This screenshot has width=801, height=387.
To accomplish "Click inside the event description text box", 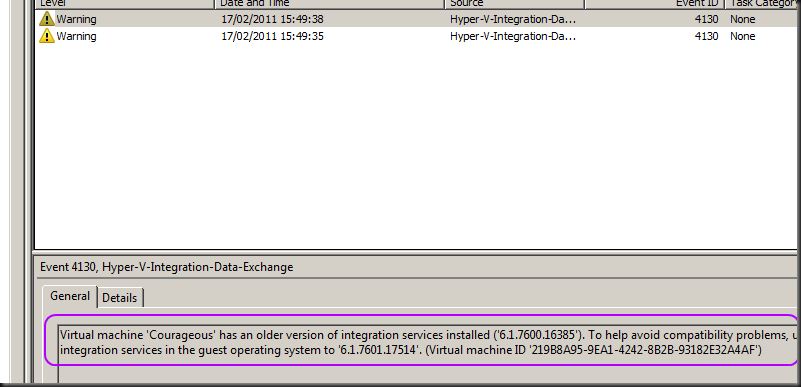I will coord(427,353).
